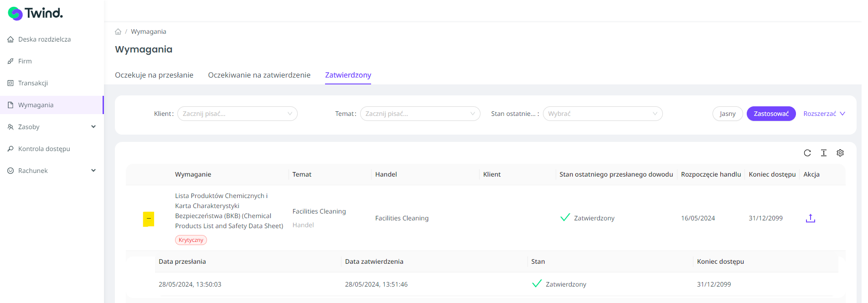Click the Stan sub-table header
This screenshot has height=303, width=868.
[x=538, y=261]
